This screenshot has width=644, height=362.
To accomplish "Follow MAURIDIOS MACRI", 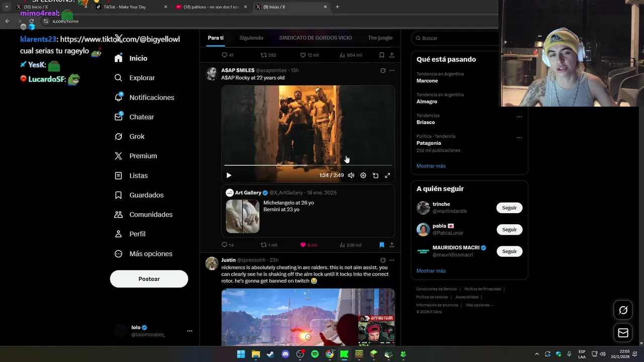I will point(509,251).
